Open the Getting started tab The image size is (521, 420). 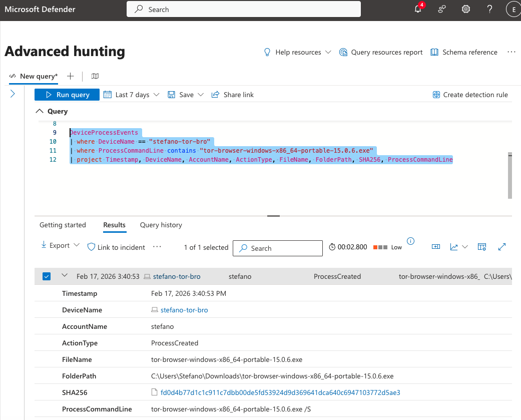[x=63, y=225]
